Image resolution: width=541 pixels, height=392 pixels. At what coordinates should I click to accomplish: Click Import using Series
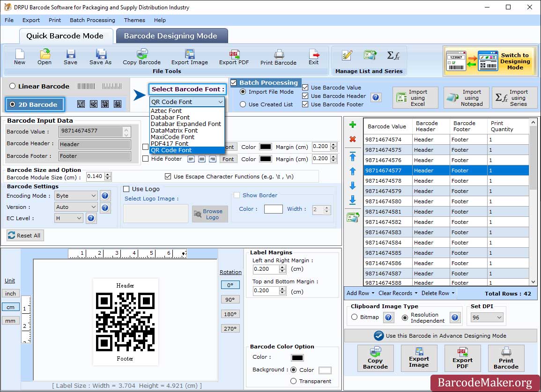coord(514,98)
